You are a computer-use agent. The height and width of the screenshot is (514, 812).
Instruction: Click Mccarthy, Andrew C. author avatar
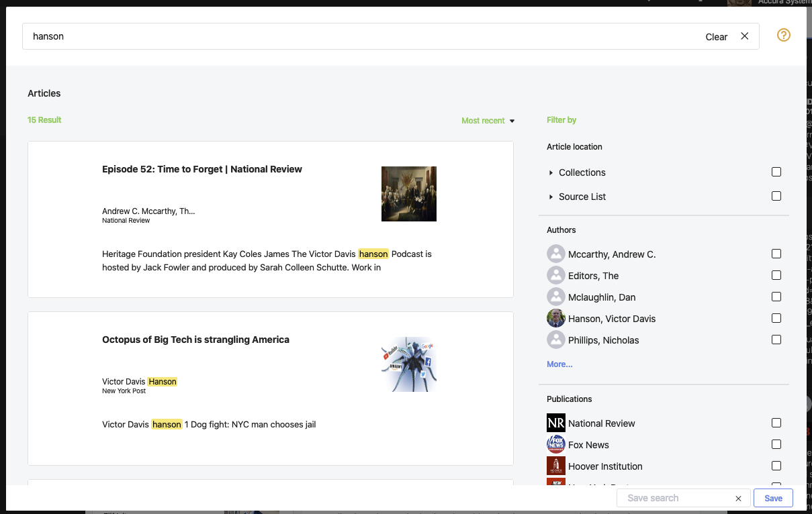[x=556, y=254]
